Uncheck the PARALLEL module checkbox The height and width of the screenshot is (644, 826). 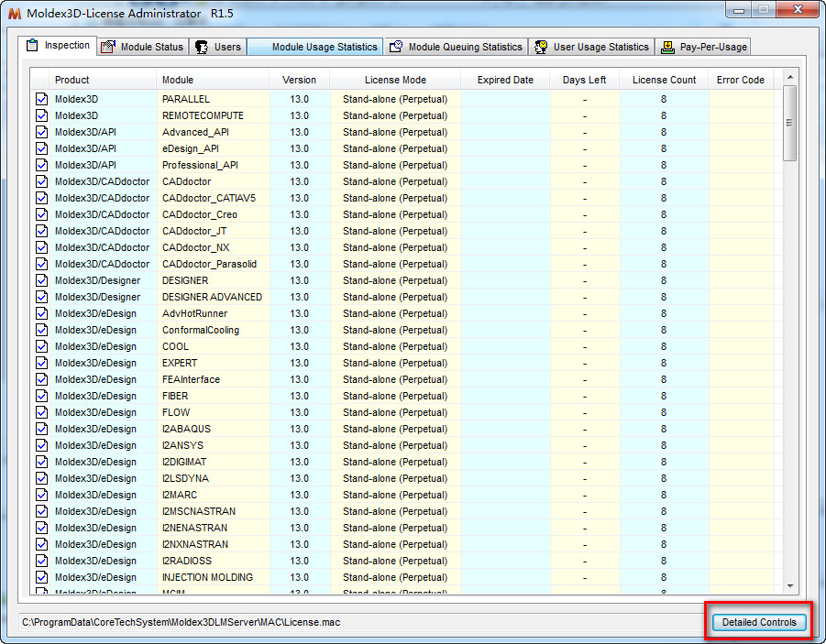[x=41, y=99]
